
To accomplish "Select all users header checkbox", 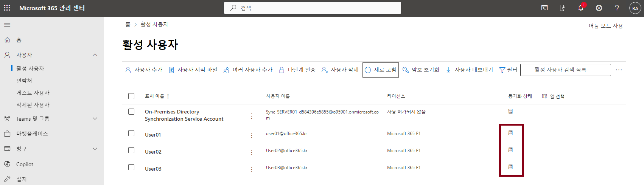I will [x=131, y=96].
